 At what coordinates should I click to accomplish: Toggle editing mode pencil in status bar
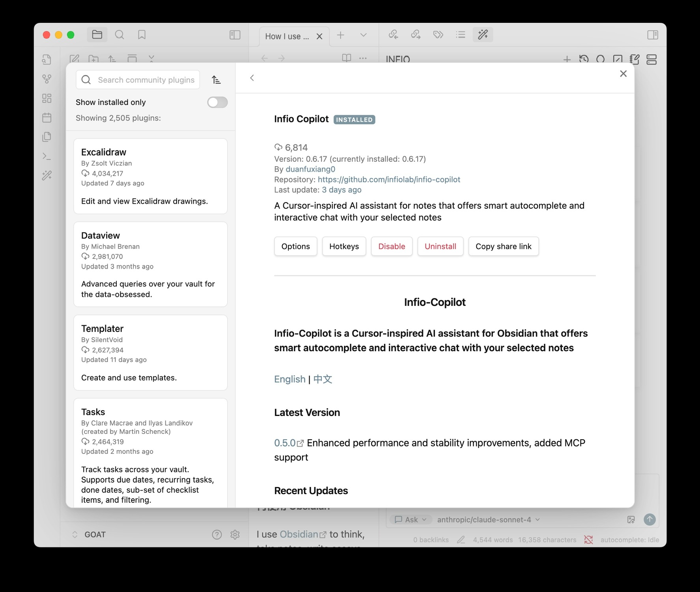click(461, 540)
